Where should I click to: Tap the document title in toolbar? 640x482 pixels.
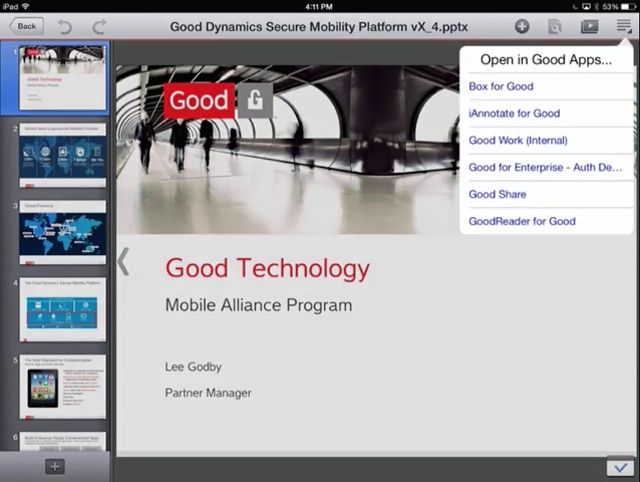[319, 27]
